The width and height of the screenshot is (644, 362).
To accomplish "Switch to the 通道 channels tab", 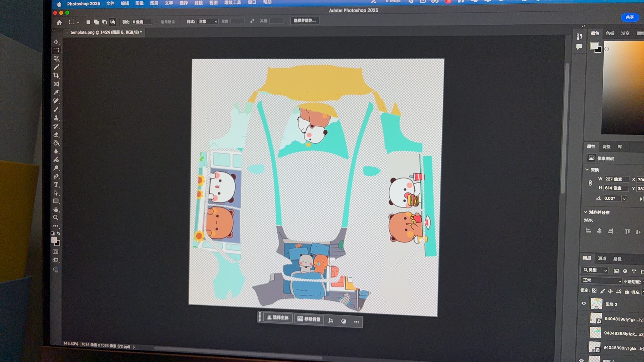I will tap(602, 258).
